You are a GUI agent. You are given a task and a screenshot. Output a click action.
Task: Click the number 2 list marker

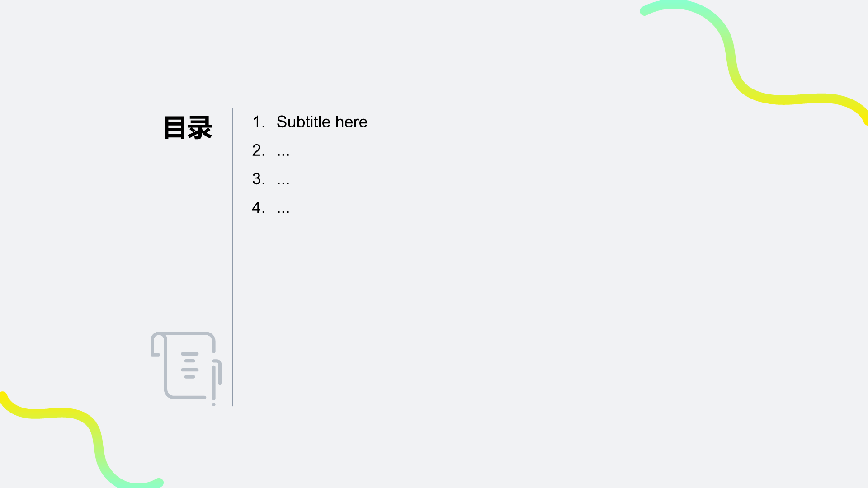258,150
